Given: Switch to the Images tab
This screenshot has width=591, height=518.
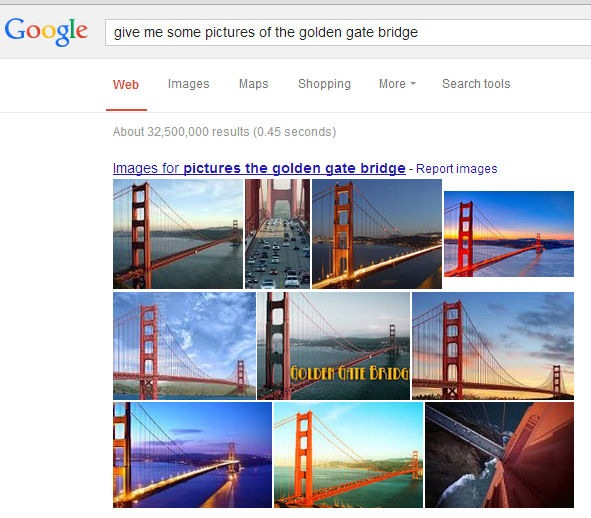Looking at the screenshot, I should point(188,84).
